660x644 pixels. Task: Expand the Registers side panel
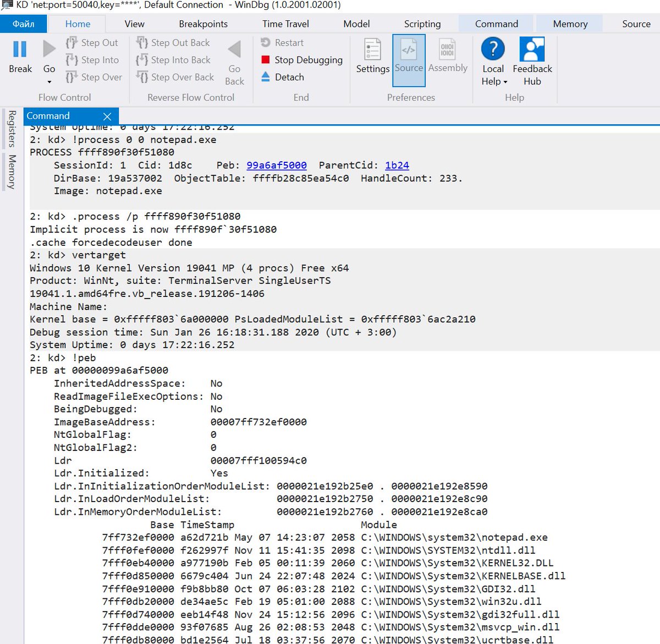[x=12, y=129]
